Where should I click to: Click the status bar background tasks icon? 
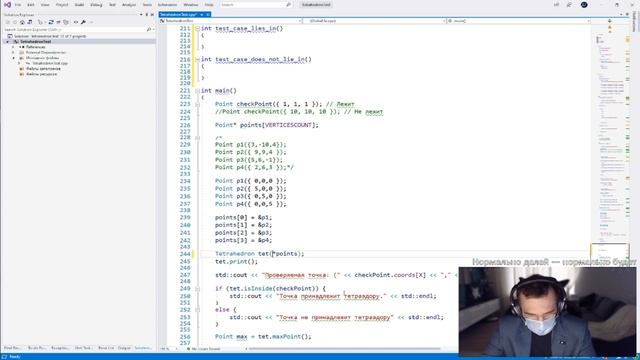5,357
